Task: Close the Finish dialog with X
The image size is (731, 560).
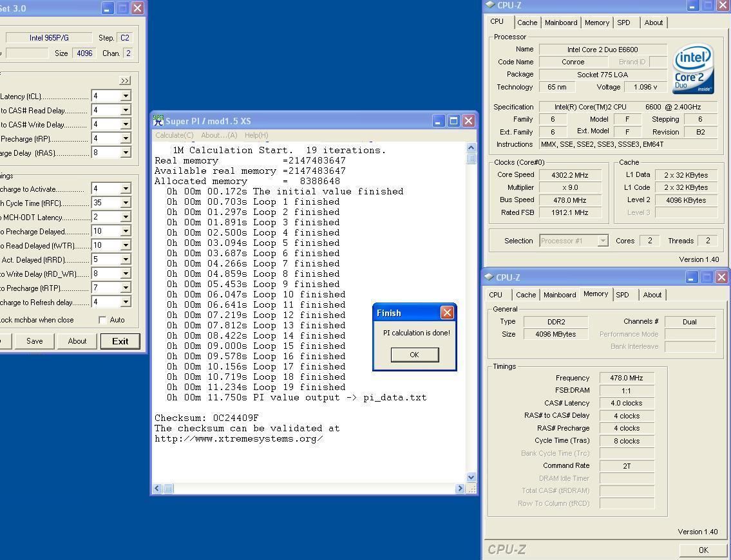Action: pyautogui.click(x=447, y=313)
